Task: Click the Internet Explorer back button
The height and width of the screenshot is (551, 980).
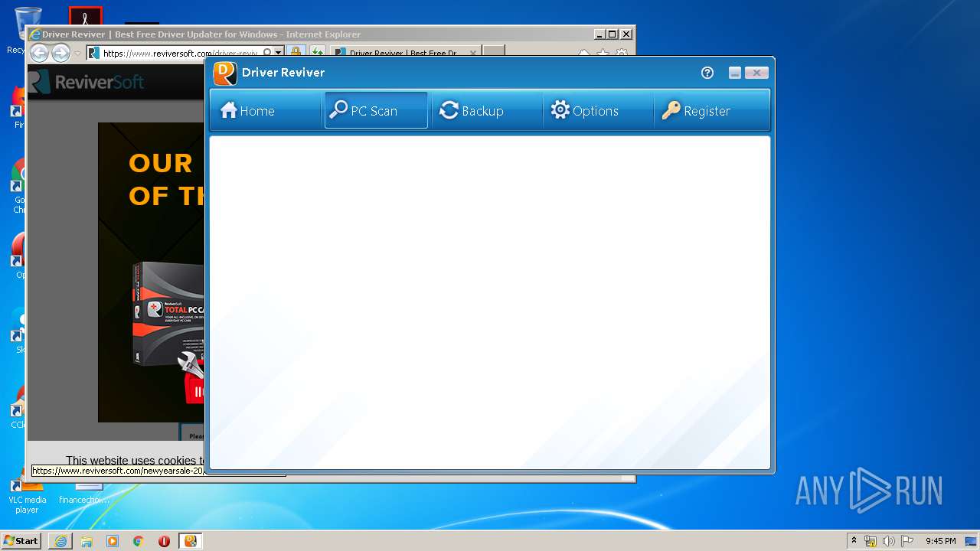Action: [x=39, y=53]
